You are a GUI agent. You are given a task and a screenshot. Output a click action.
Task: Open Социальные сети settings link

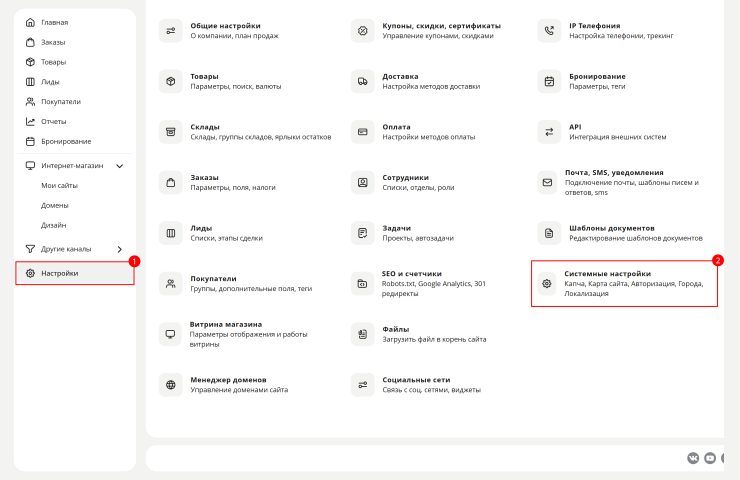pos(416,380)
